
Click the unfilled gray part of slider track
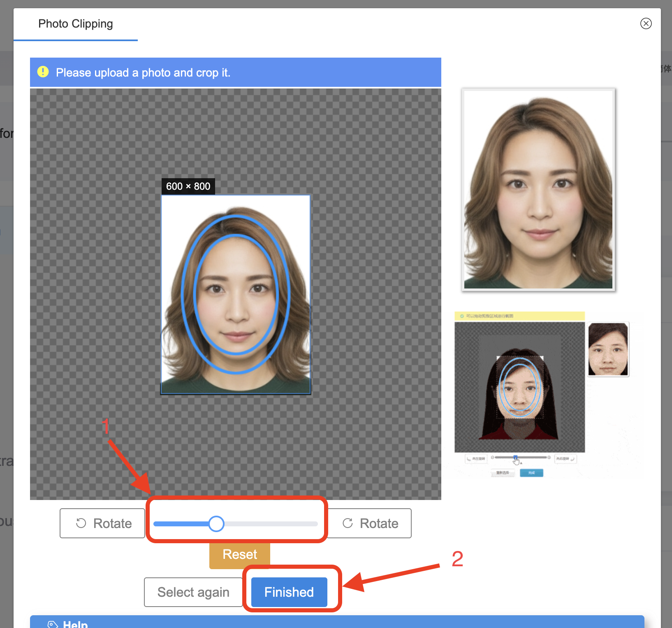[x=271, y=524]
